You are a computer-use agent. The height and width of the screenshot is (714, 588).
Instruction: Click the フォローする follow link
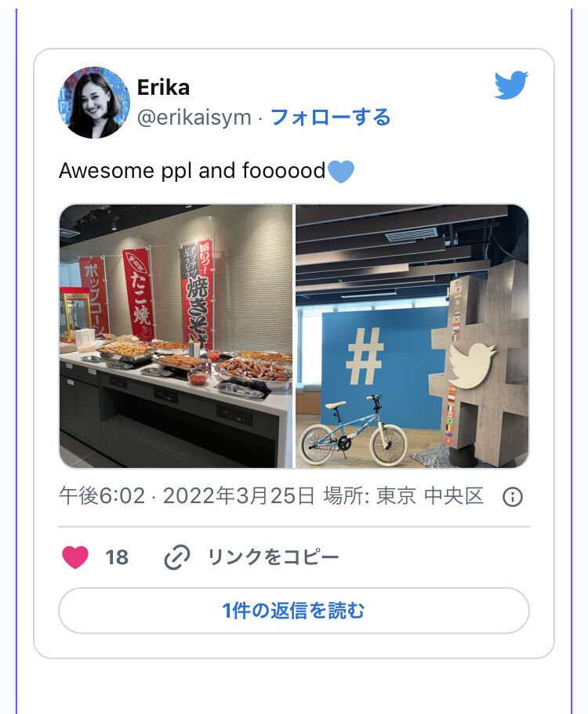coord(330,117)
